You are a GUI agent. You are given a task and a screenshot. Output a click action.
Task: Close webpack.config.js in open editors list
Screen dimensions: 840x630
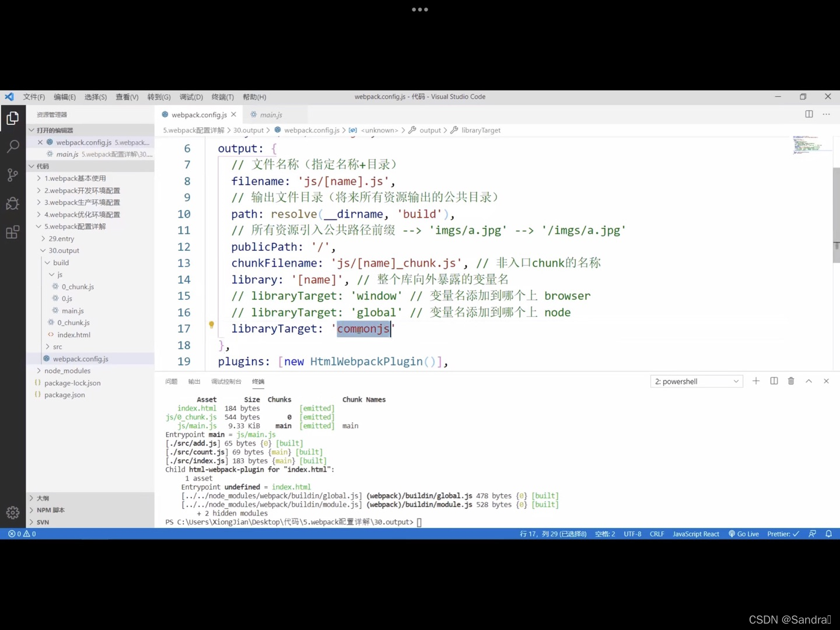tap(40, 142)
